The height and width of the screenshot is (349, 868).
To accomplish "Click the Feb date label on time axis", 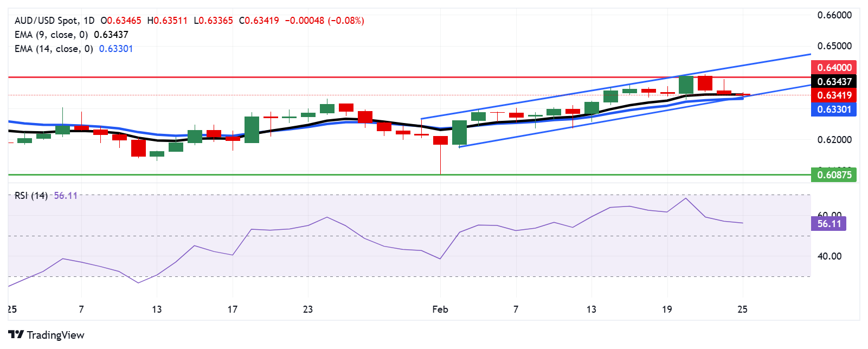I will coord(440,309).
